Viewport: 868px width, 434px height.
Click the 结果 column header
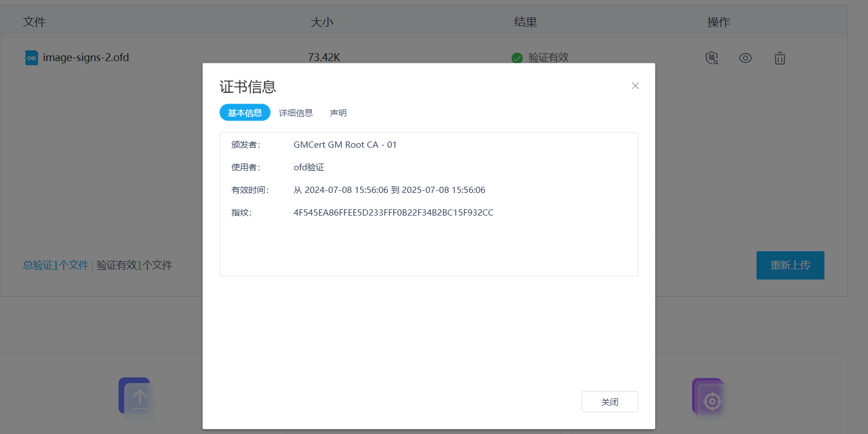tap(525, 22)
